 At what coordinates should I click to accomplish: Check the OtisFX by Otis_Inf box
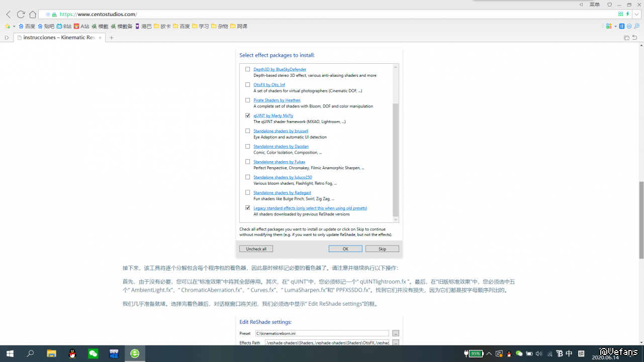point(247,85)
